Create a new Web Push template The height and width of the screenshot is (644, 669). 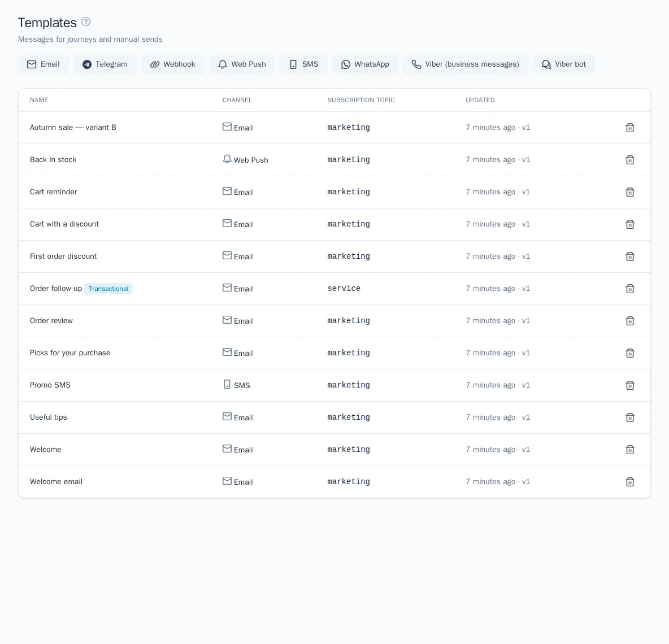pyautogui.click(x=242, y=64)
